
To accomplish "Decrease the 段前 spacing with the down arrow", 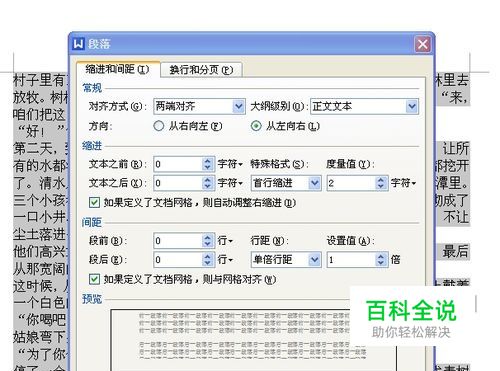I will click(x=208, y=244).
